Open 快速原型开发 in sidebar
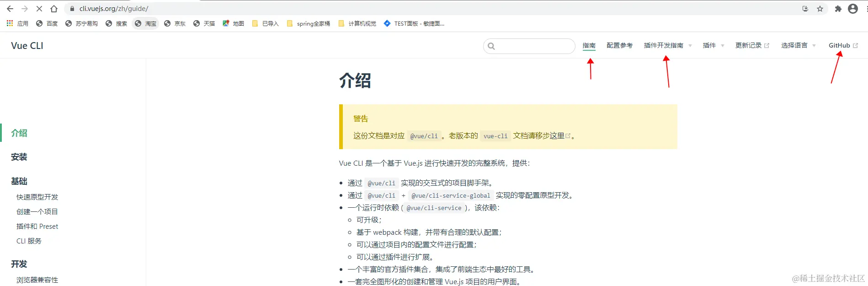Screen dimensions: 868x286 tap(37, 197)
